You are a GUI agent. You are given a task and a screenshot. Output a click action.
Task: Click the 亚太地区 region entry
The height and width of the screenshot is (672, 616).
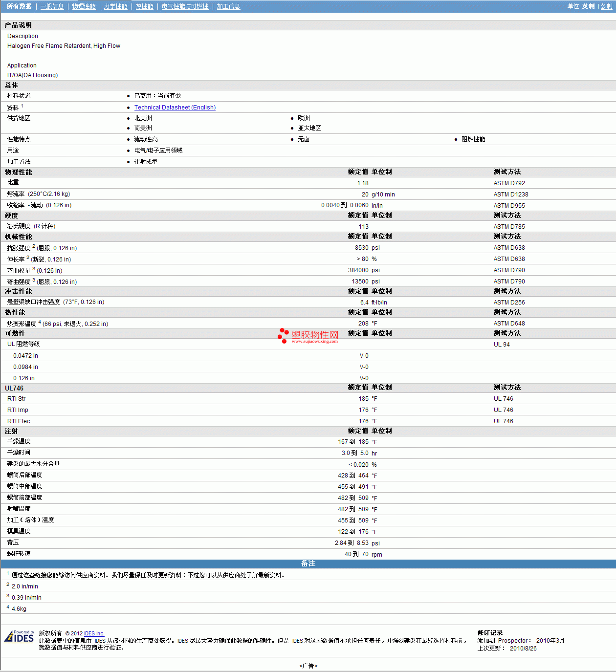309,128
